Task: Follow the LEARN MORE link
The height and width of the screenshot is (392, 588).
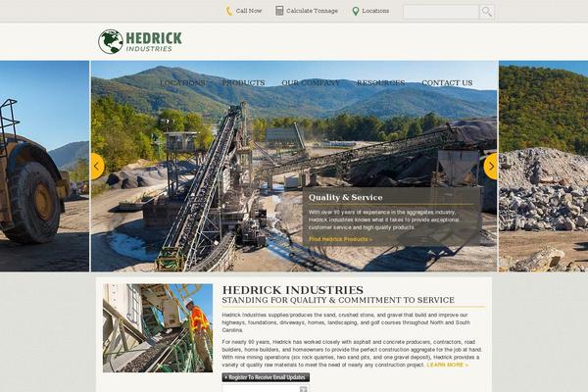Action: pos(448,365)
